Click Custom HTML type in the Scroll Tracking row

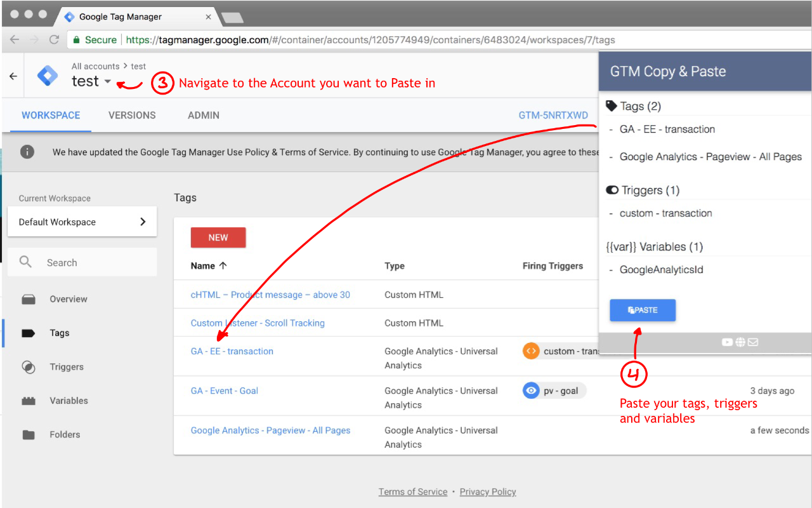coord(414,323)
